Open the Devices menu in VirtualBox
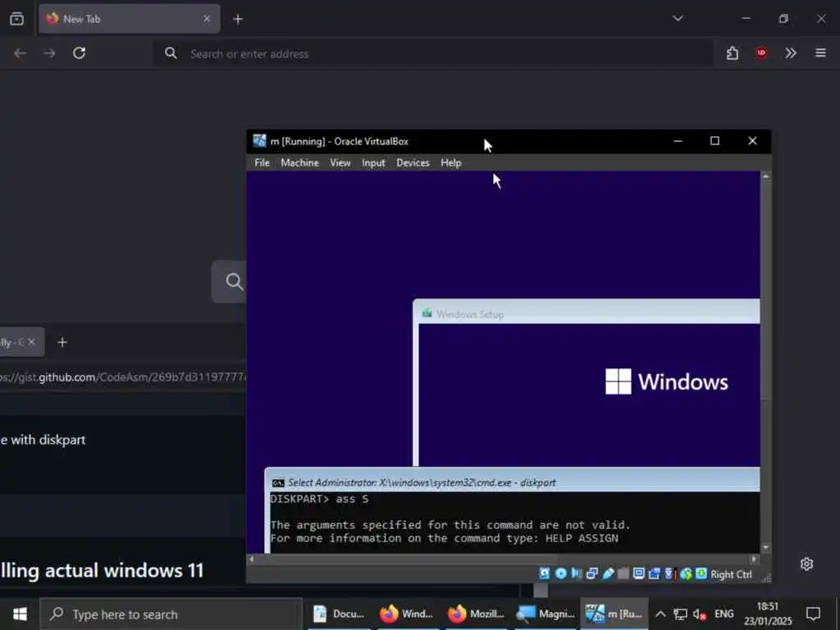 pyautogui.click(x=413, y=163)
